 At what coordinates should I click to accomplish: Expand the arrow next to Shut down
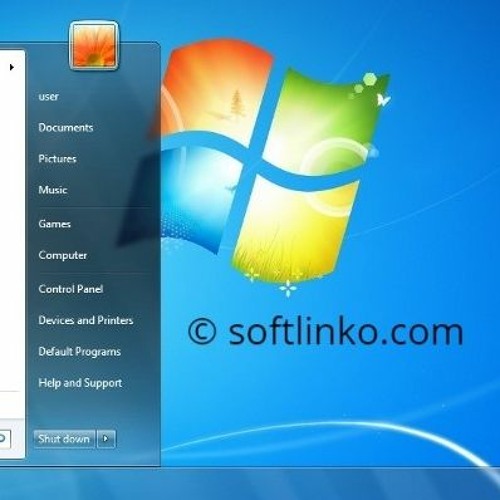click(x=106, y=439)
